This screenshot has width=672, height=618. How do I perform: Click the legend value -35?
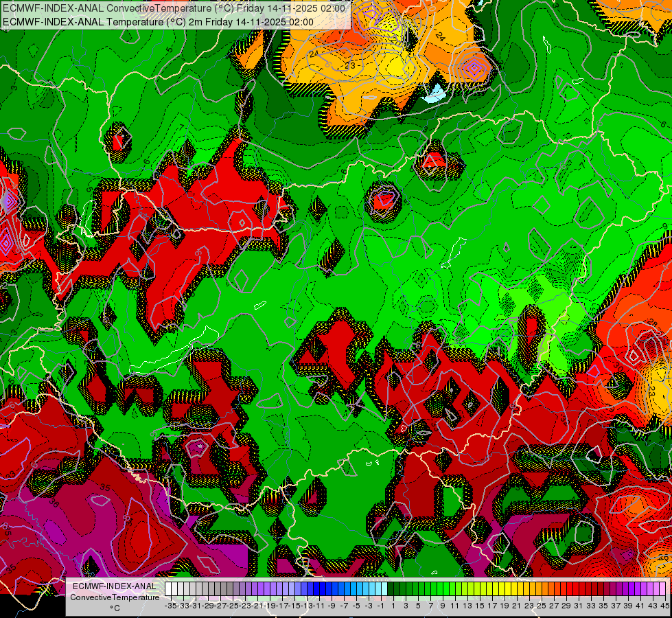tap(171, 606)
